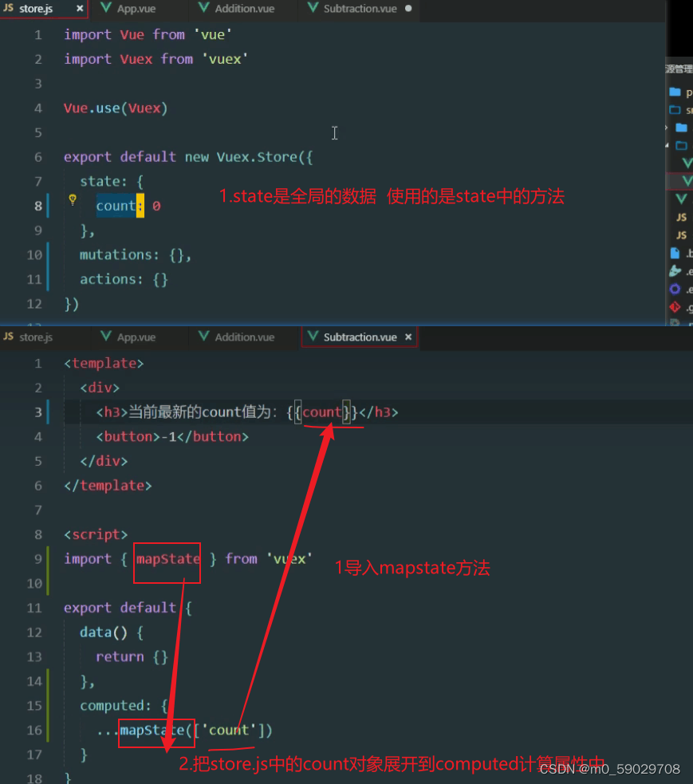Open the purple eslint config file icon
This screenshot has width=693, height=784.
click(x=675, y=289)
